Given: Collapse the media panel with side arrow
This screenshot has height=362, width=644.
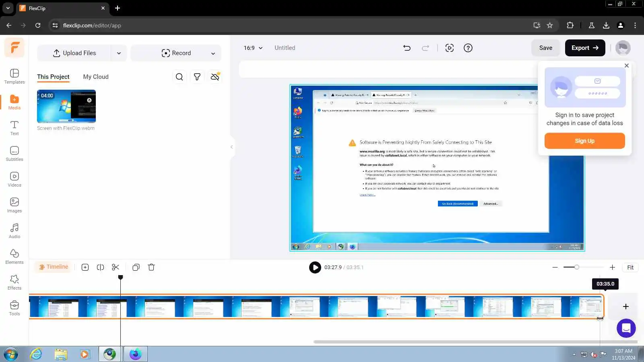Looking at the screenshot, I should click(231, 147).
